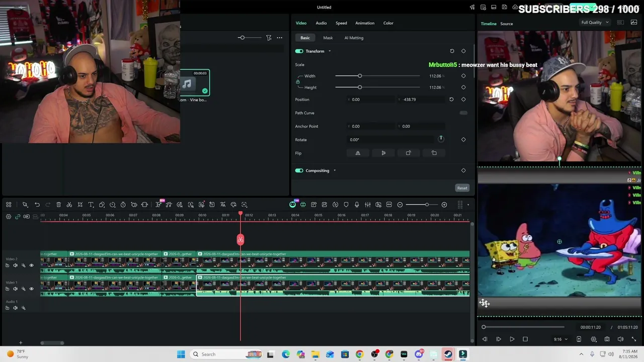644x362 pixels.
Task: Open the audio mixer icon
Action: (368, 205)
